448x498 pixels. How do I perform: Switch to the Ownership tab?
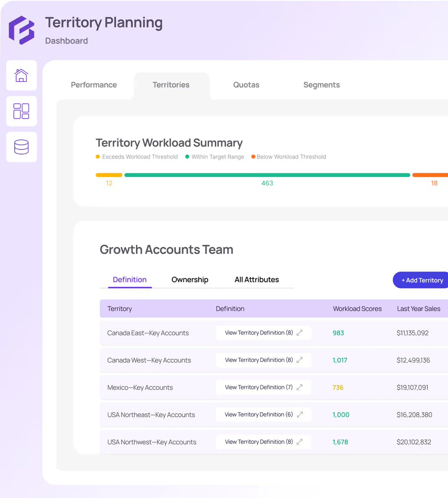tap(190, 279)
